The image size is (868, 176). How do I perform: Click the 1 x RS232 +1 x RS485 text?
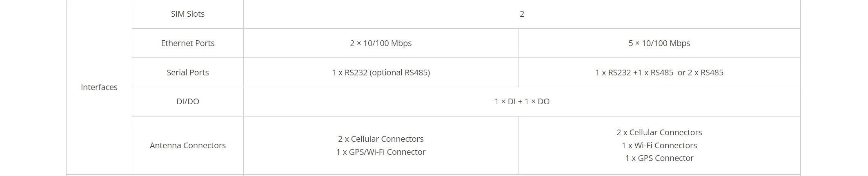coord(634,73)
